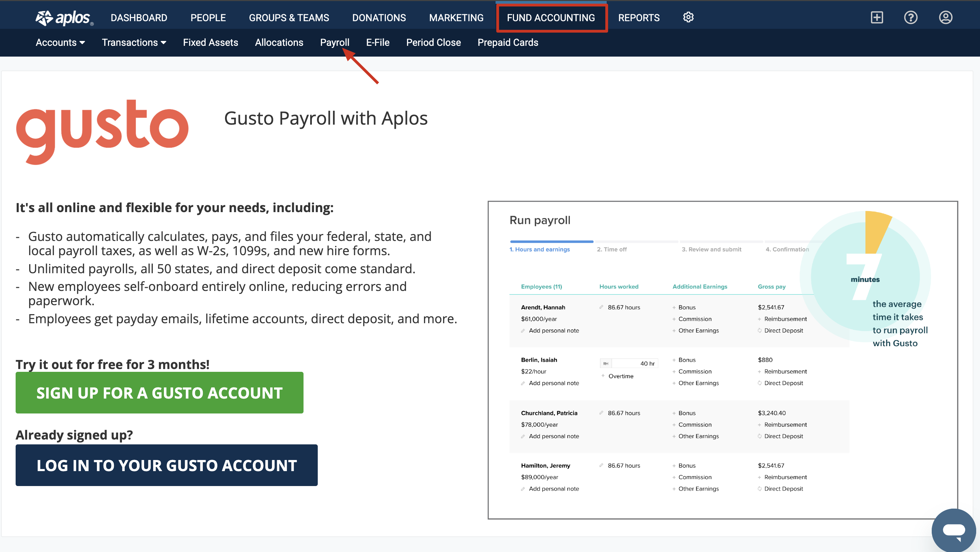Open the Allocations page
Screen dimensions: 980x552
[279, 42]
